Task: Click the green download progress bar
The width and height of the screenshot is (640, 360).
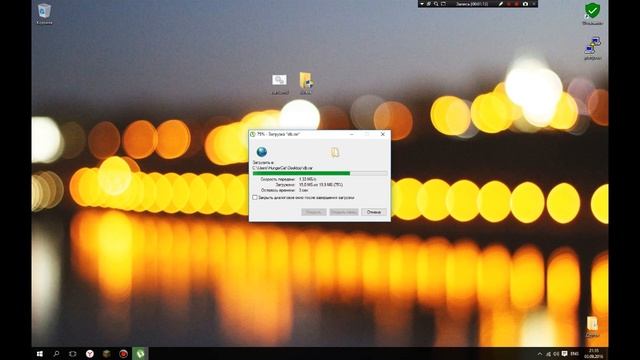Action: coord(320,173)
